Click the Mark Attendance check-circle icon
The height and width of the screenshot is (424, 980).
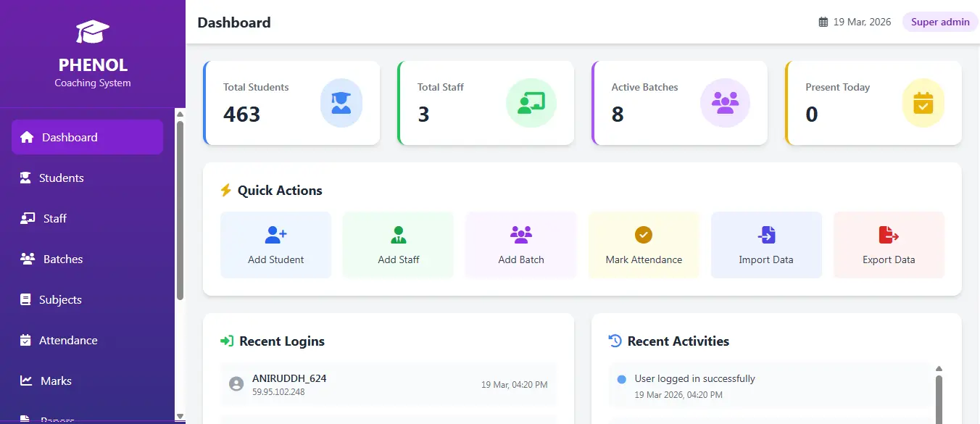click(x=644, y=235)
